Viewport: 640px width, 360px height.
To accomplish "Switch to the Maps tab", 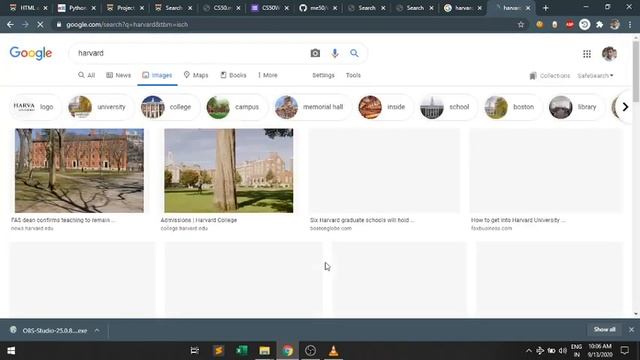I will pos(196,75).
